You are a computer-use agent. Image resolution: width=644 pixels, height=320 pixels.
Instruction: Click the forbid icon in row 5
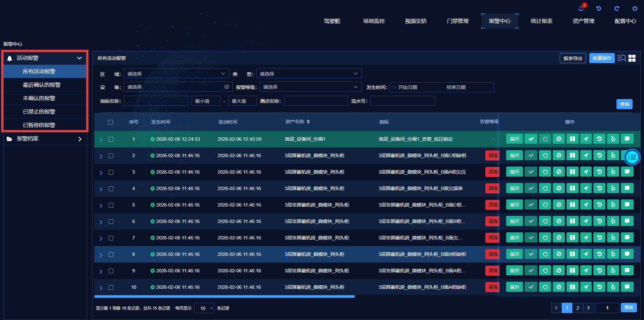tap(559, 205)
